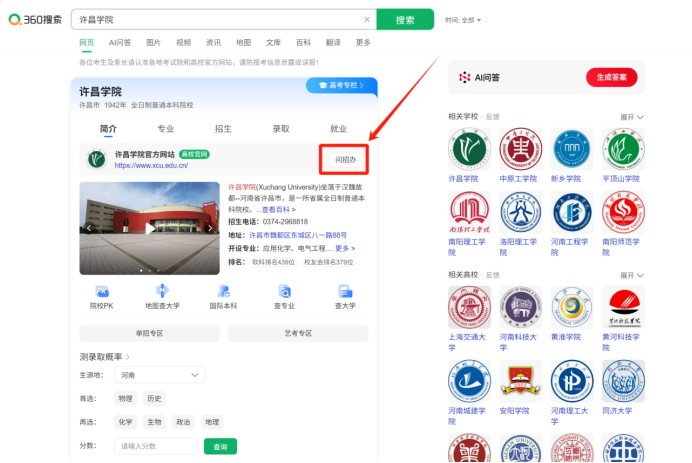
Task: Select the 招生 tab in the school card
Action: pos(223,128)
